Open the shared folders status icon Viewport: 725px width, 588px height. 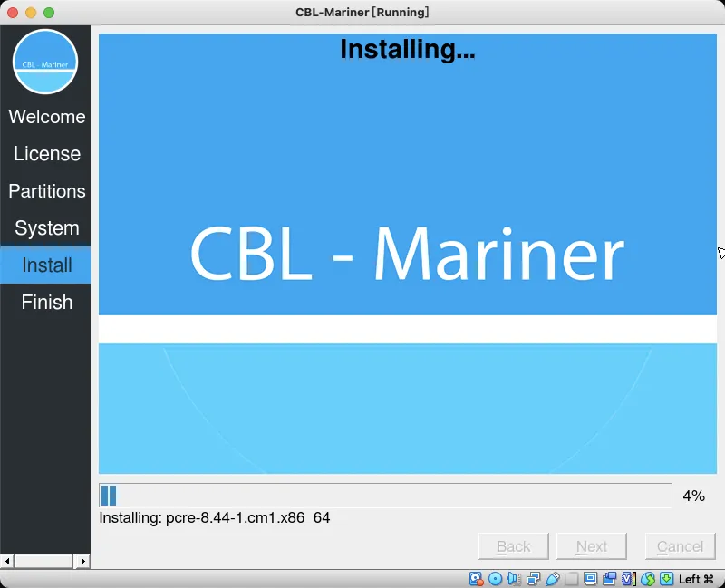(x=572, y=578)
